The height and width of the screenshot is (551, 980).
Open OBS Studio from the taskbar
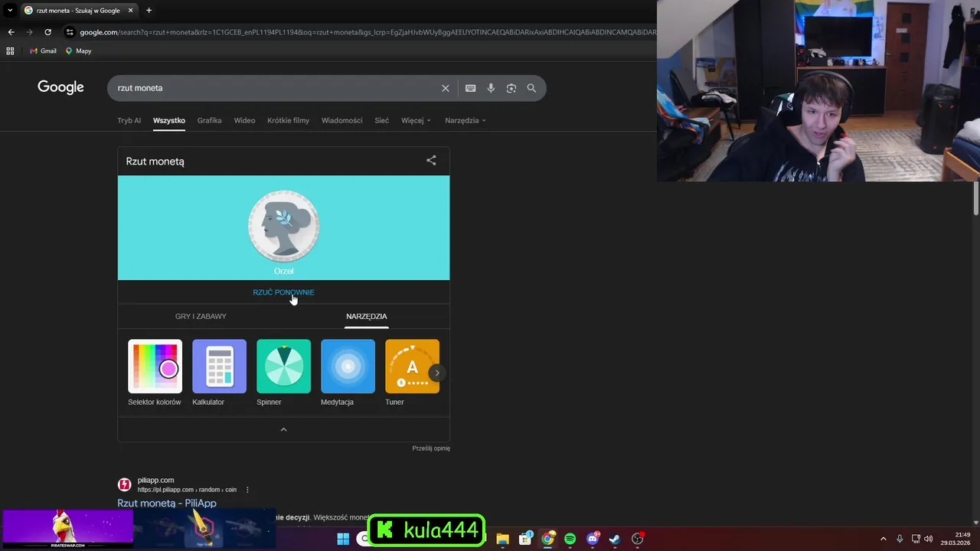click(x=637, y=539)
